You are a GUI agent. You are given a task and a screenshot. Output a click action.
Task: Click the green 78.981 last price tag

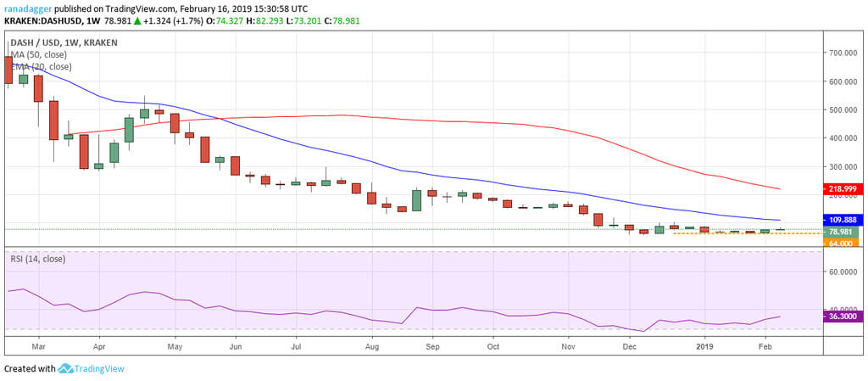click(x=843, y=232)
